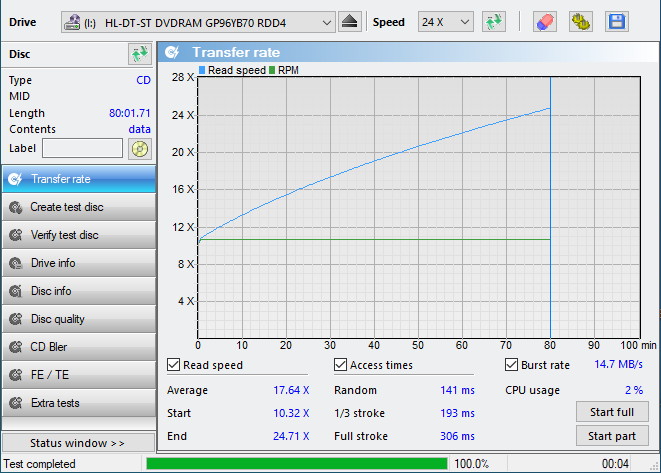The image size is (661, 473).
Task: Open settings via the yellow gears icon
Action: [580, 22]
